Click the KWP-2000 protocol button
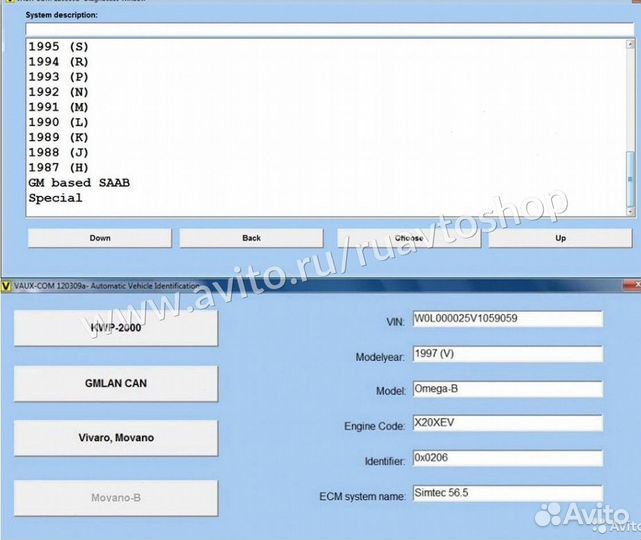The width and height of the screenshot is (641, 540). pyautogui.click(x=116, y=328)
